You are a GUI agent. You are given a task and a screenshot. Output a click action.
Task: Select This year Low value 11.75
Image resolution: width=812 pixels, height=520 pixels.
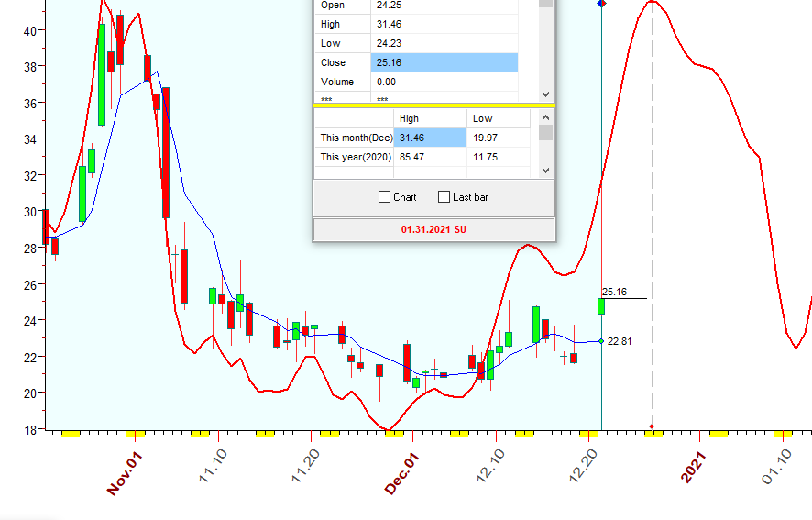click(499, 157)
